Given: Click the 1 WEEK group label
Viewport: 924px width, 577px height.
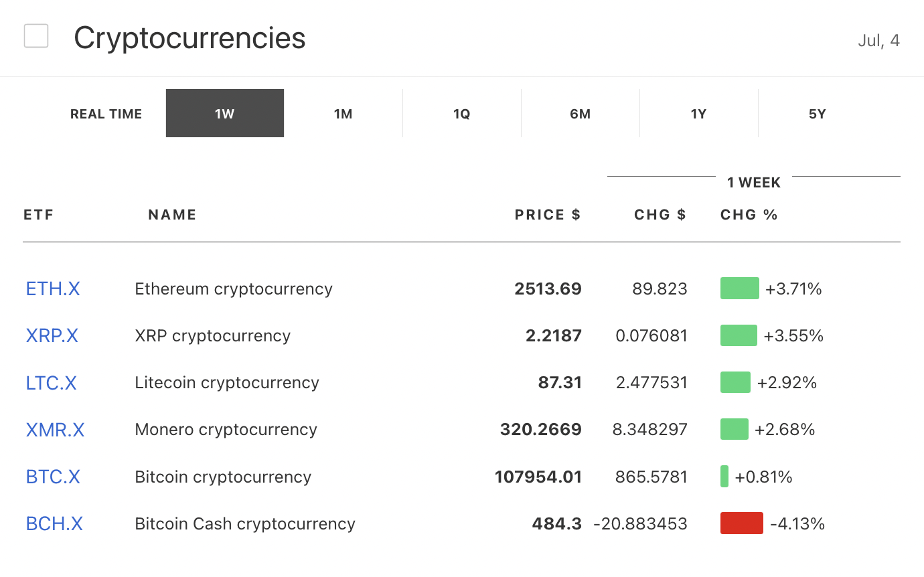Looking at the screenshot, I should pos(754,182).
